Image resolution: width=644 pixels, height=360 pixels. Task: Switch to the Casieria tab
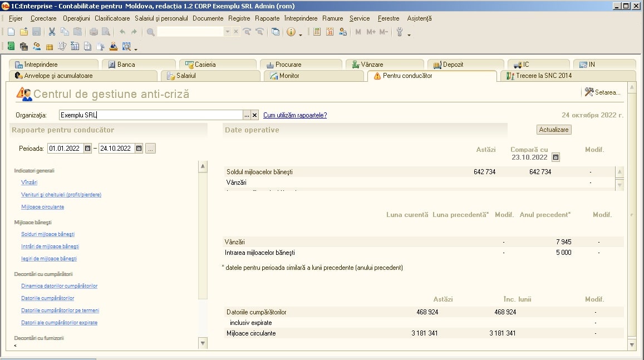point(218,65)
